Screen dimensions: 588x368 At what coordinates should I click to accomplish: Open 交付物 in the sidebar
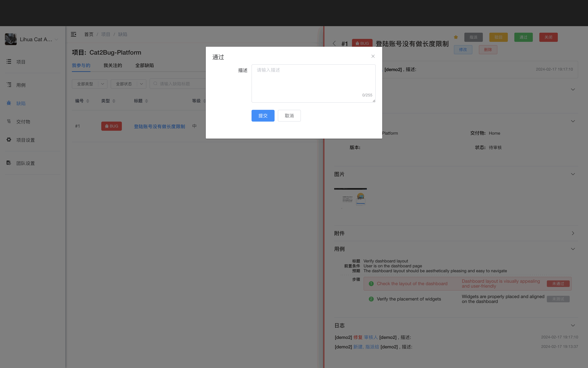(33, 121)
